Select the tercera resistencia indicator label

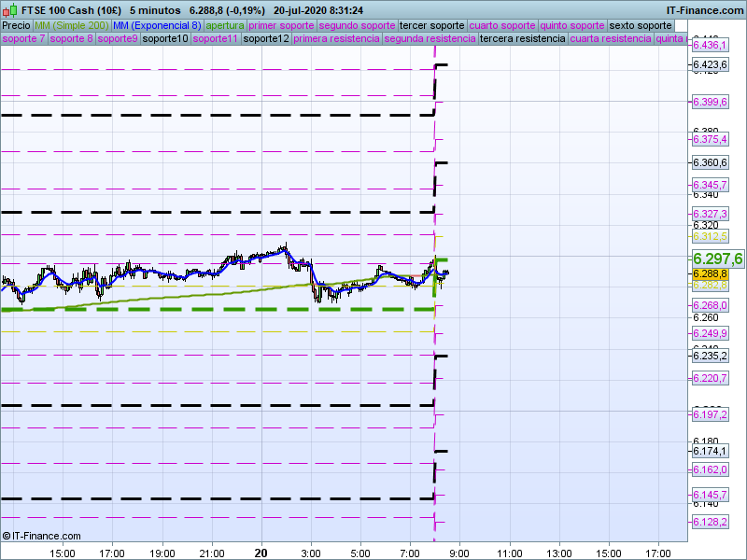pyautogui.click(x=521, y=39)
